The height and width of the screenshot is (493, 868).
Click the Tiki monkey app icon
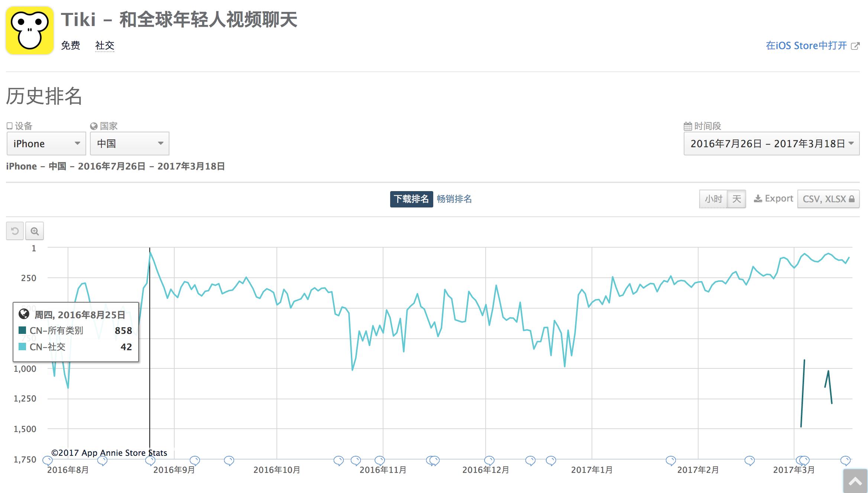point(30,30)
